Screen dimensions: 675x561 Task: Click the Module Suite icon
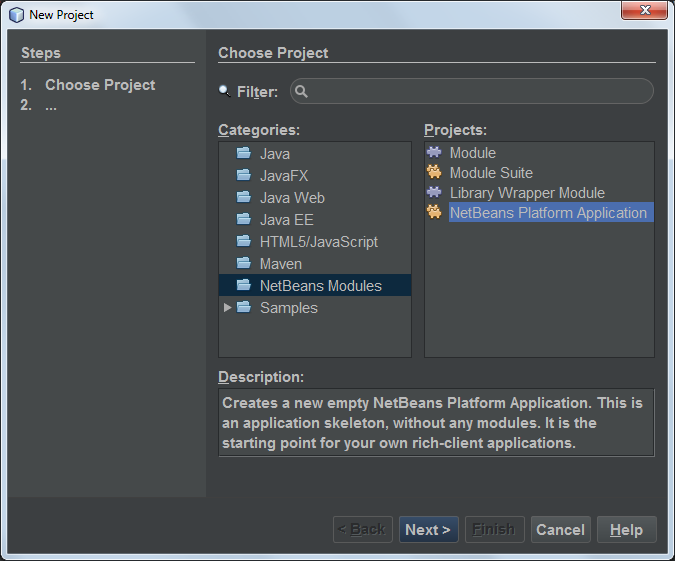[x=434, y=173]
